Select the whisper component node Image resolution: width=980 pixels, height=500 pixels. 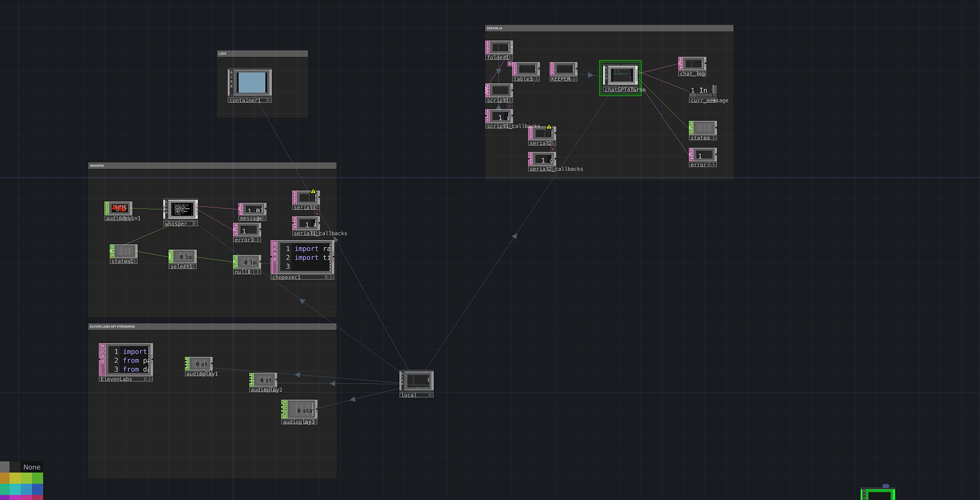(x=180, y=209)
